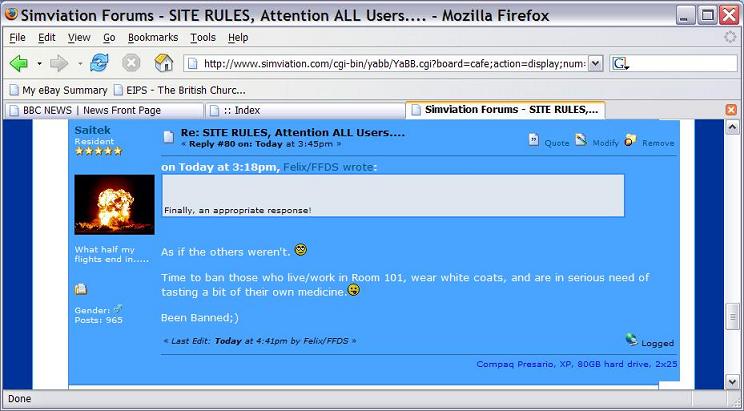Open the Saitek username profile link
This screenshot has height=411, width=744.
[91, 129]
